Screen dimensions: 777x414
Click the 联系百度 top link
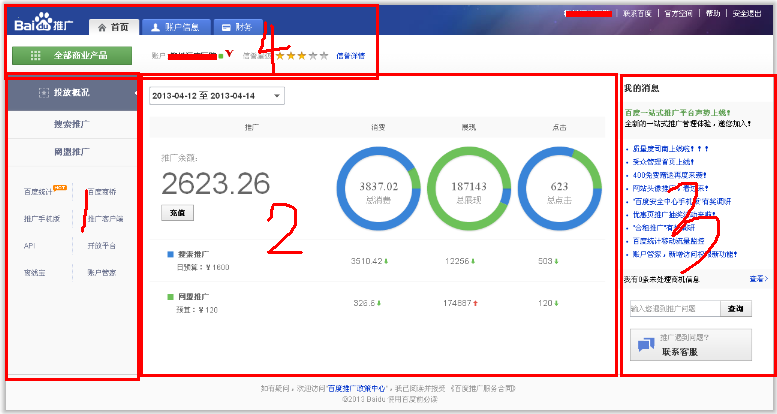point(637,13)
